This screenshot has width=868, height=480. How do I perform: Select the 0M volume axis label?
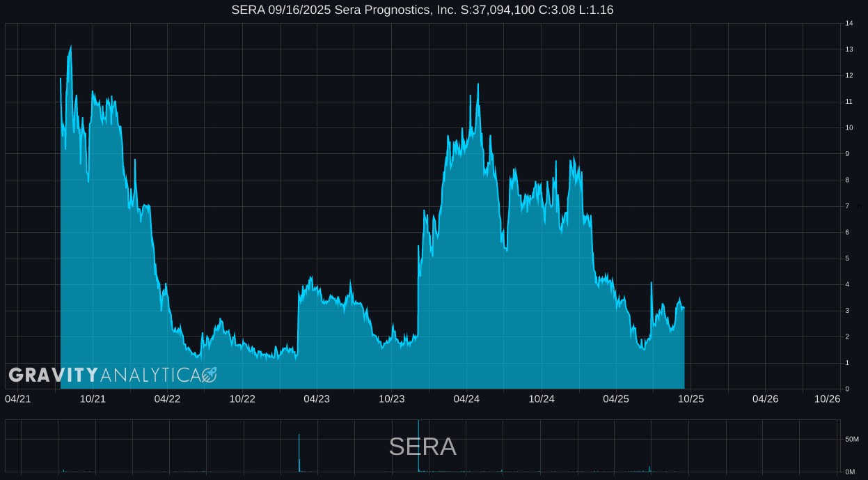(x=850, y=472)
